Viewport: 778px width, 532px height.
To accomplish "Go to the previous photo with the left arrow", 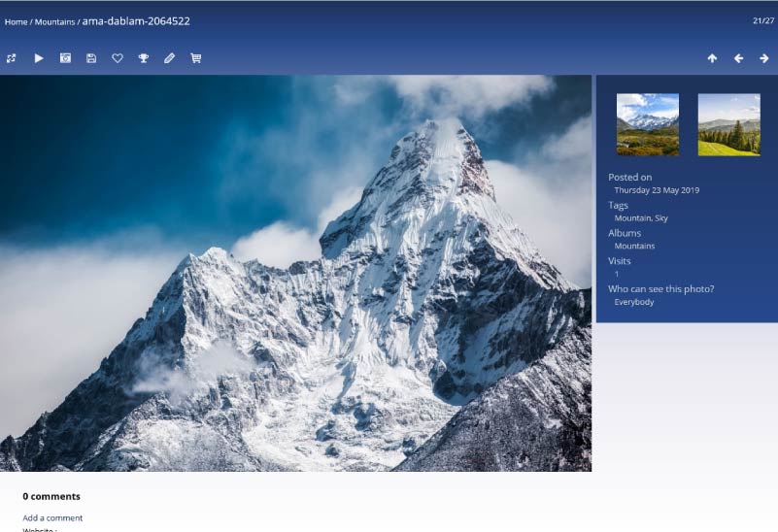I will [738, 58].
